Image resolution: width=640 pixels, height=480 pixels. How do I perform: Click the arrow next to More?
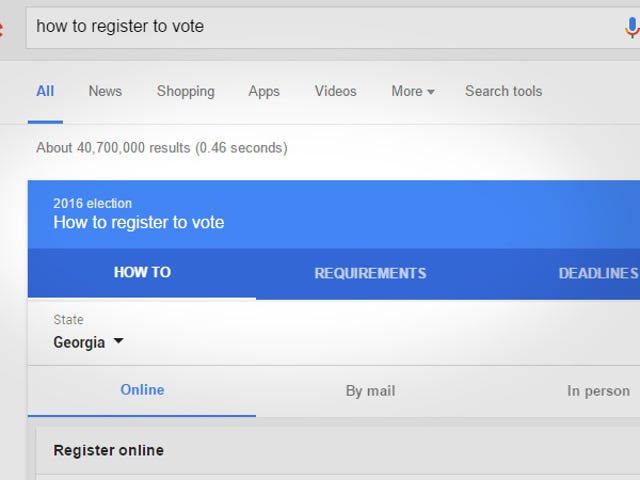point(431,92)
